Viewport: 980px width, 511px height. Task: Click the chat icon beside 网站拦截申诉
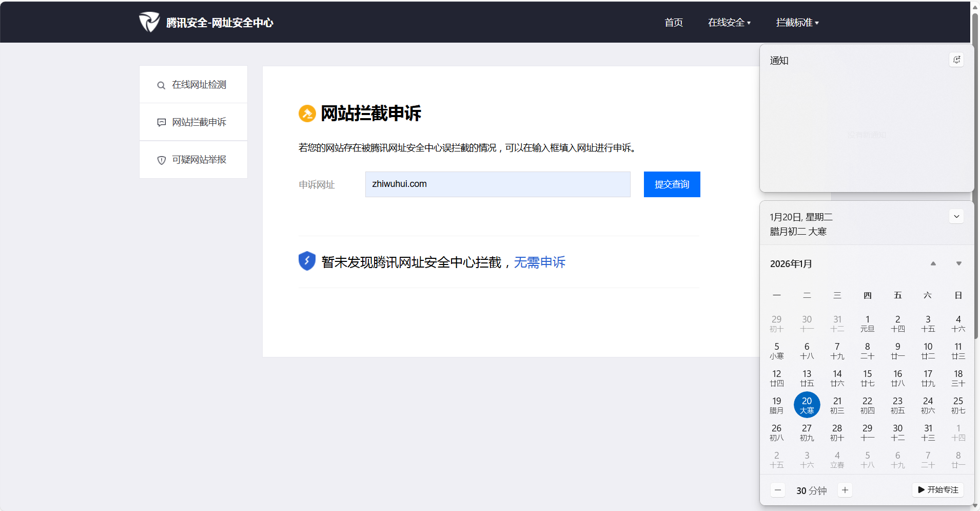click(x=161, y=122)
